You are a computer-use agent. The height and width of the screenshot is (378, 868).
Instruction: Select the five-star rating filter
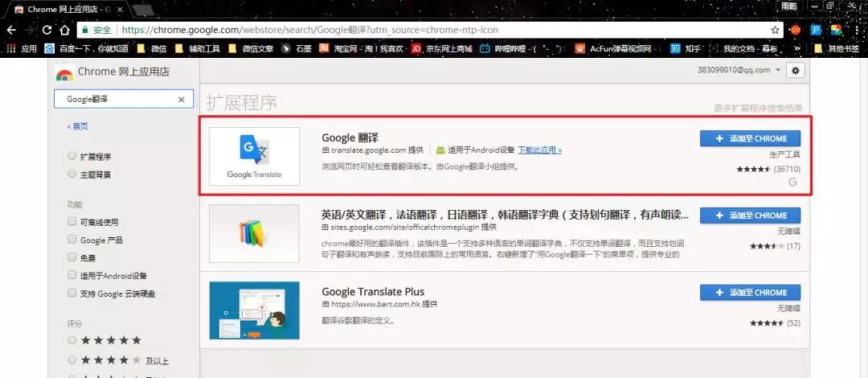(x=72, y=340)
